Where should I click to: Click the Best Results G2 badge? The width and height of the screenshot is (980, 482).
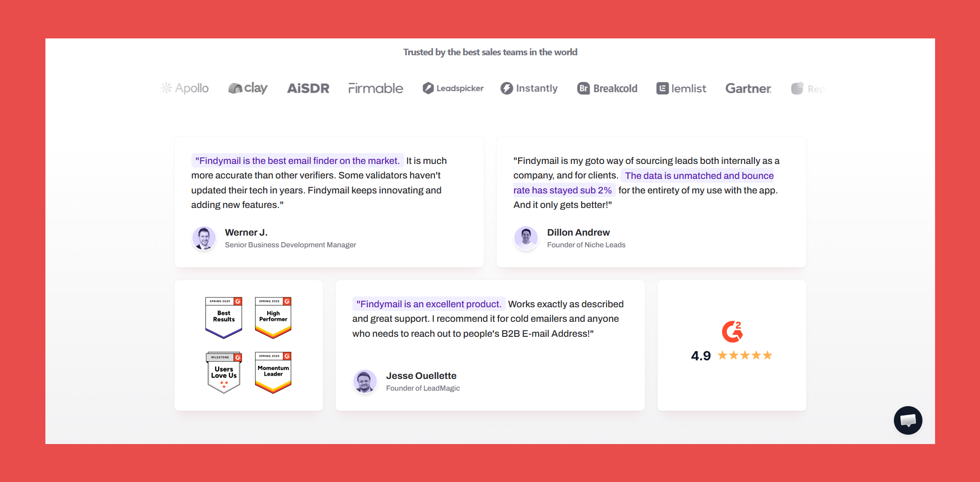click(224, 317)
